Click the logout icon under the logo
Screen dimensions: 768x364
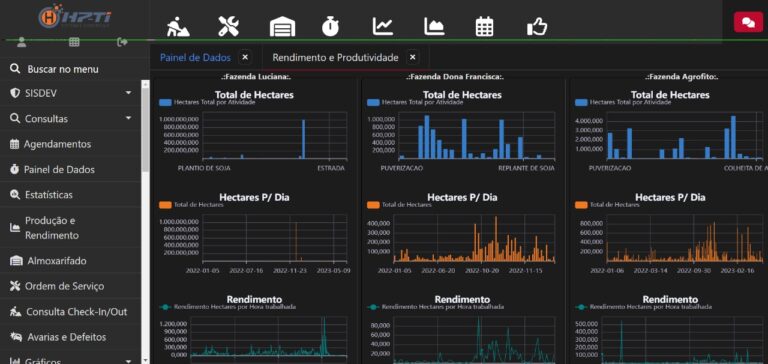(122, 42)
